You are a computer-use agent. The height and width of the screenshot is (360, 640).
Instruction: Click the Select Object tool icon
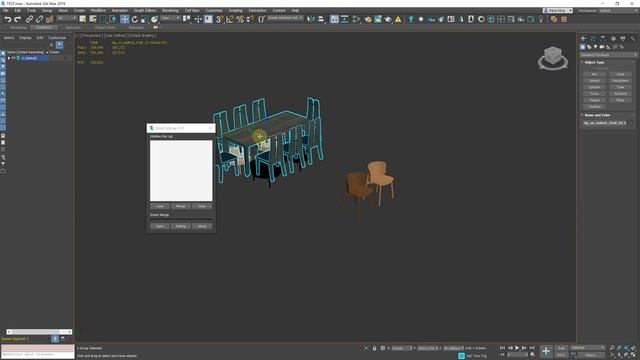[x=83, y=19]
